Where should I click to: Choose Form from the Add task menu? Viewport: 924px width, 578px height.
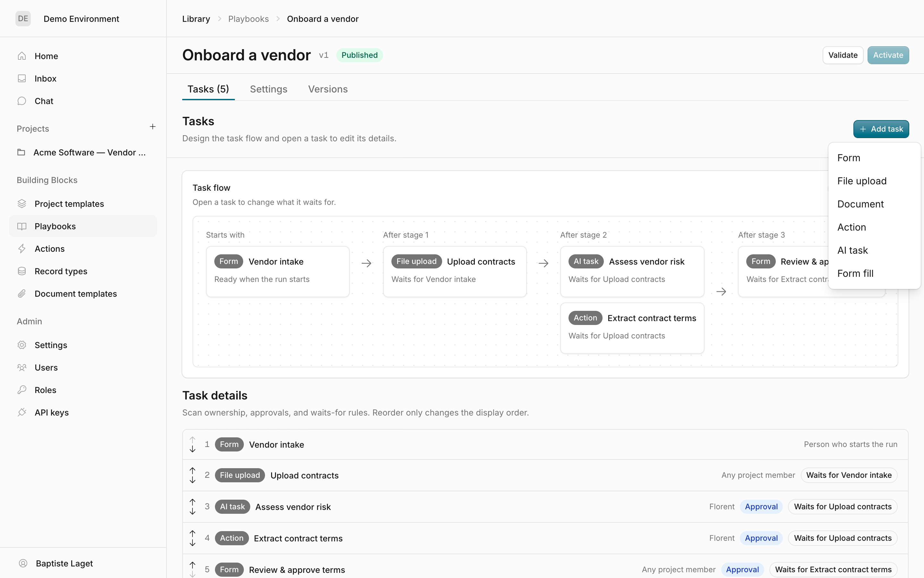tap(874, 158)
